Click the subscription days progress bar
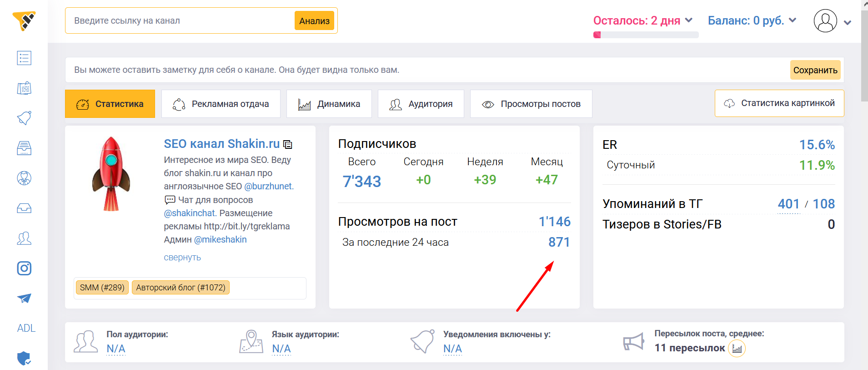 click(x=646, y=35)
